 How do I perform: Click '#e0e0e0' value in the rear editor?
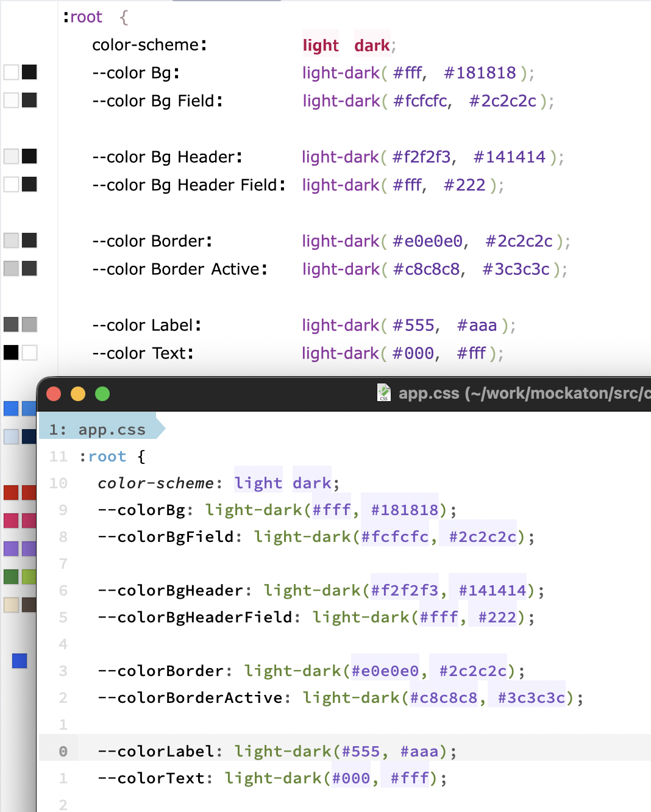click(x=428, y=241)
